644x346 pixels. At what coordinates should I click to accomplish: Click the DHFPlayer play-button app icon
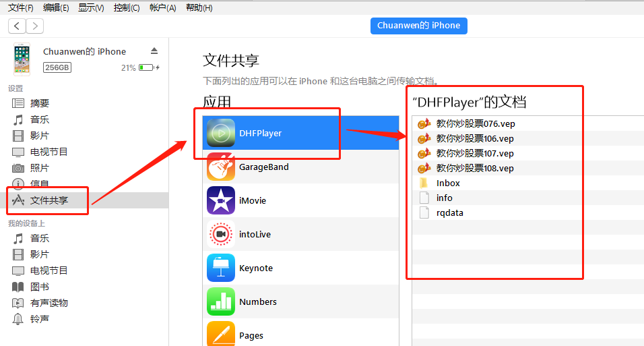coord(221,133)
